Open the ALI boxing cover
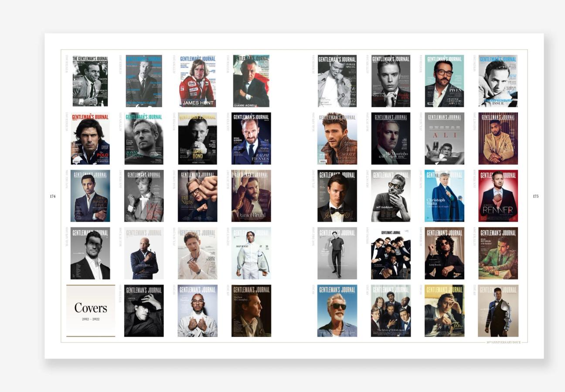This screenshot has height=392, width=565. pyautogui.click(x=444, y=139)
